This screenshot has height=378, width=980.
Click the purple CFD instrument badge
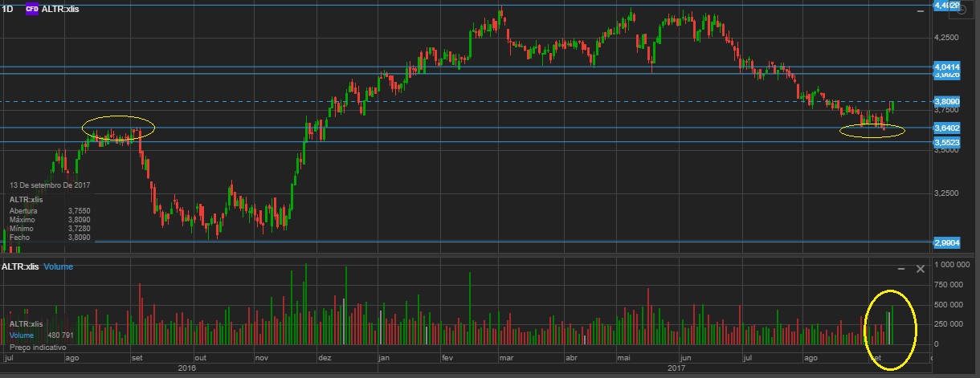pos(32,8)
